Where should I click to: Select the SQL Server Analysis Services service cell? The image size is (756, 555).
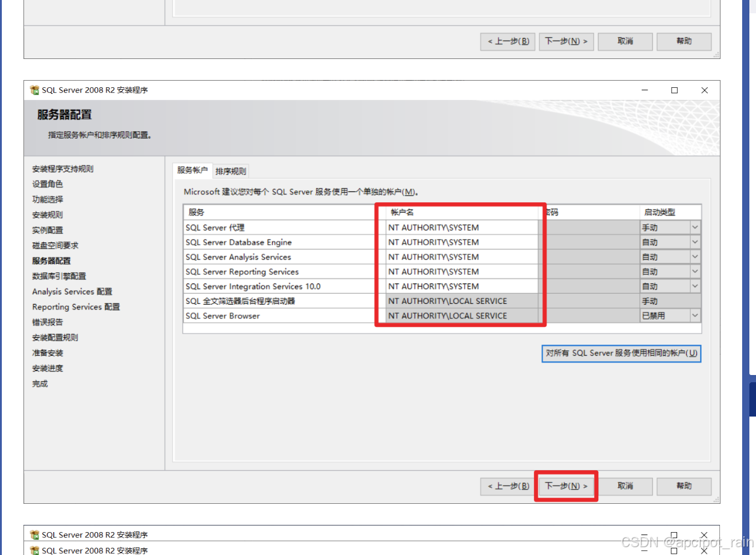click(x=284, y=257)
